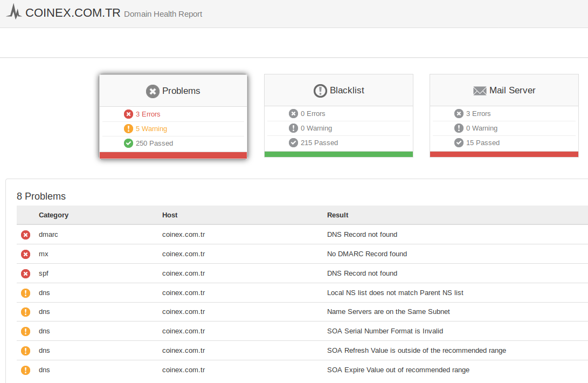Click the mx category cell

tap(44, 254)
